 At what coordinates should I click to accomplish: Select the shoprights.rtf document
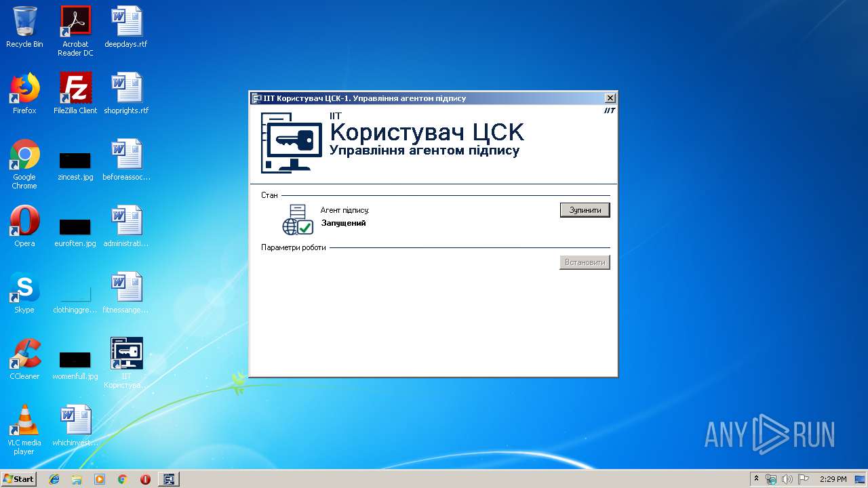(126, 94)
